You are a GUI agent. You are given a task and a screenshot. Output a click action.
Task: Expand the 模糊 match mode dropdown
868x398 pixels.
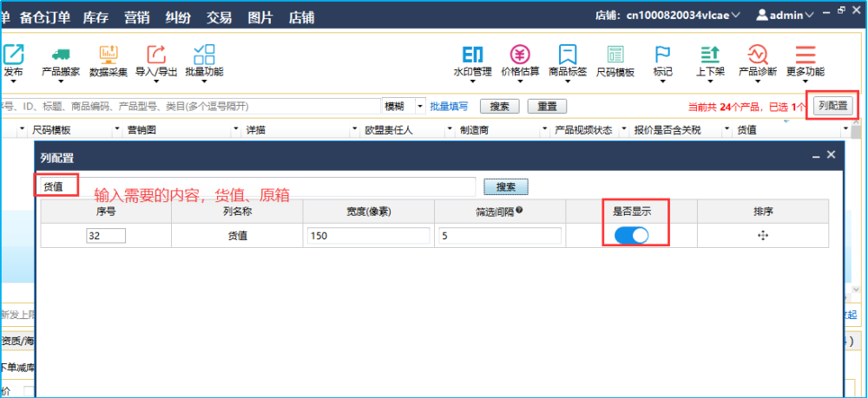click(x=419, y=106)
